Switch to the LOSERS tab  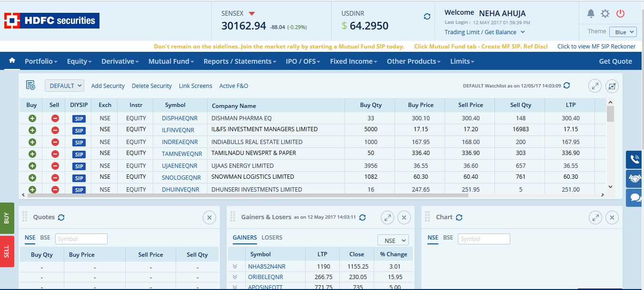pyautogui.click(x=272, y=238)
